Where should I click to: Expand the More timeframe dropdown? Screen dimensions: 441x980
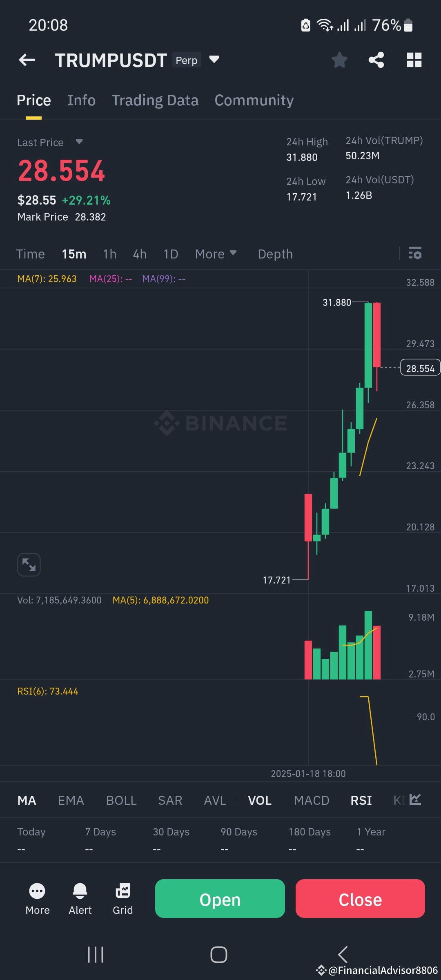tap(216, 254)
